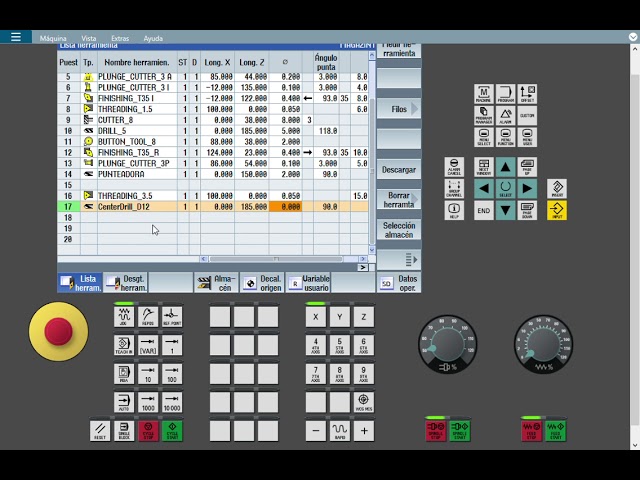
Task: Click Borrar herramta softkey
Action: [399, 200]
